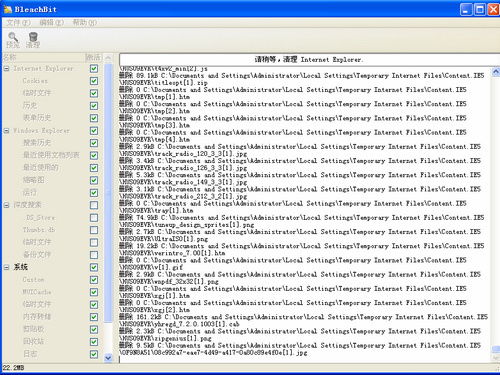The width and height of the screenshot is (500, 375).
Task: Uncheck the 回收站 checkbox
Action: [94, 342]
